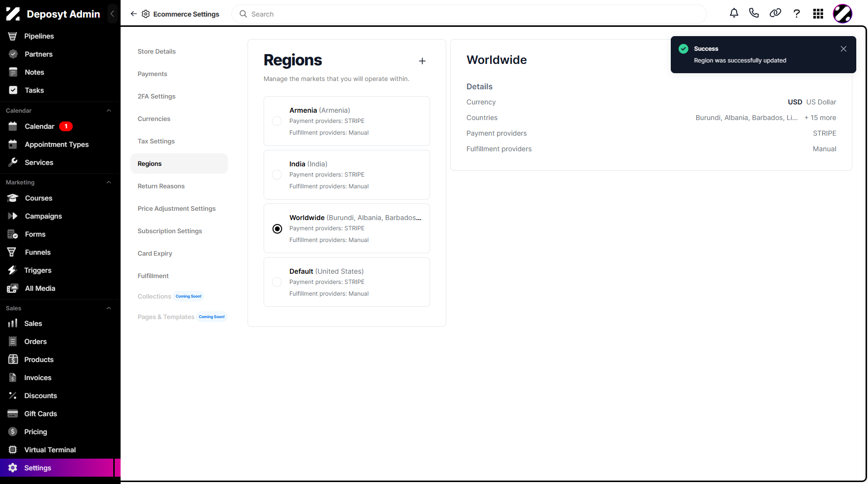Open Pipelines from the sidebar
The image size is (868, 484).
(39, 36)
